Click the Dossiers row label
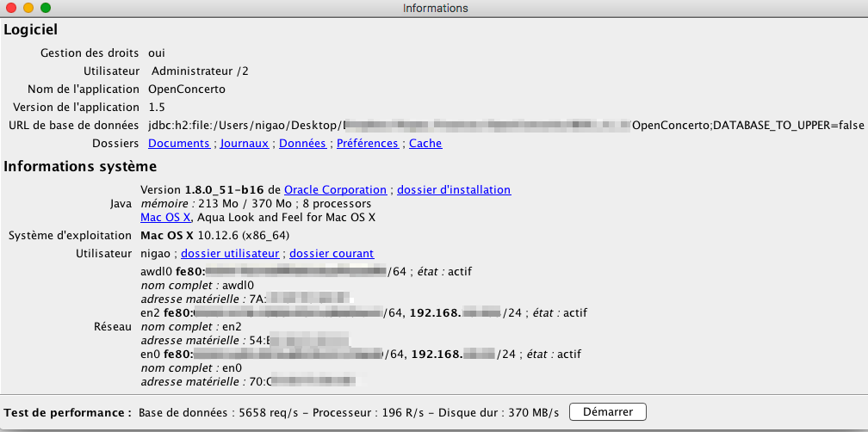The image size is (868, 432). pos(115,143)
